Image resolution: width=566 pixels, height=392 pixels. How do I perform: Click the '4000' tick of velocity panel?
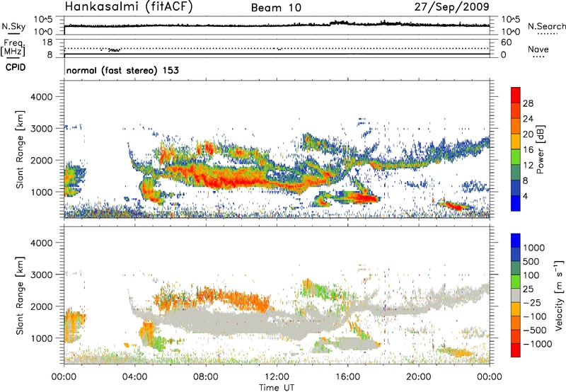coord(41,243)
